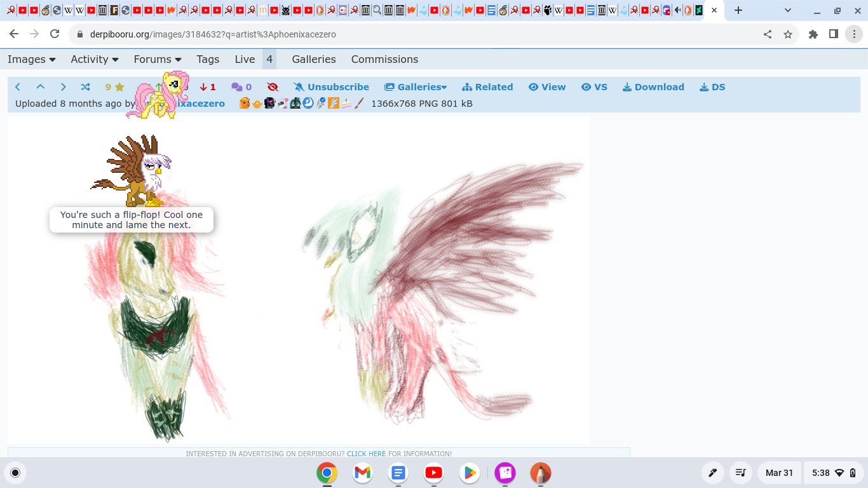Viewport: 868px width, 488px height.
Task: Open Play Store from the shelf
Action: (470, 473)
